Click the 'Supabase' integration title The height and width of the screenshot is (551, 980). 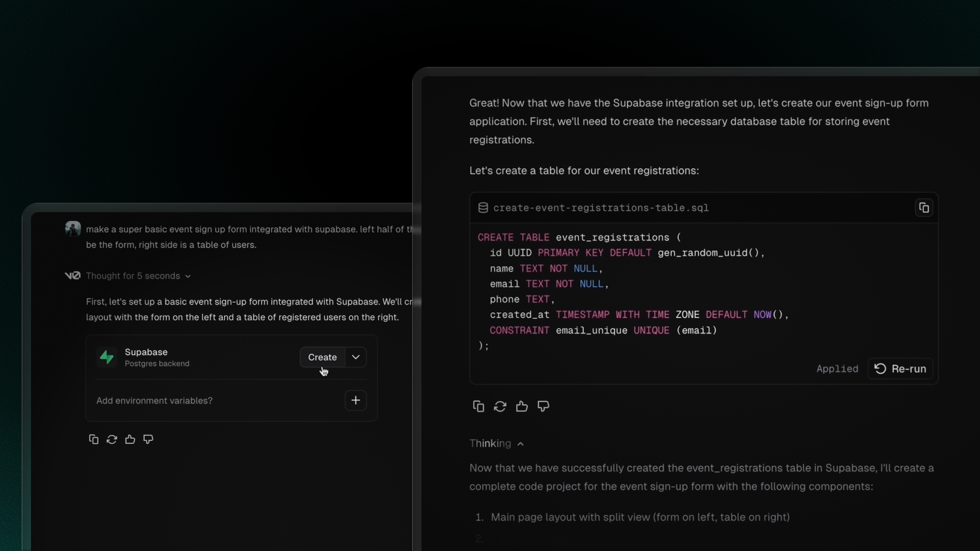146,352
